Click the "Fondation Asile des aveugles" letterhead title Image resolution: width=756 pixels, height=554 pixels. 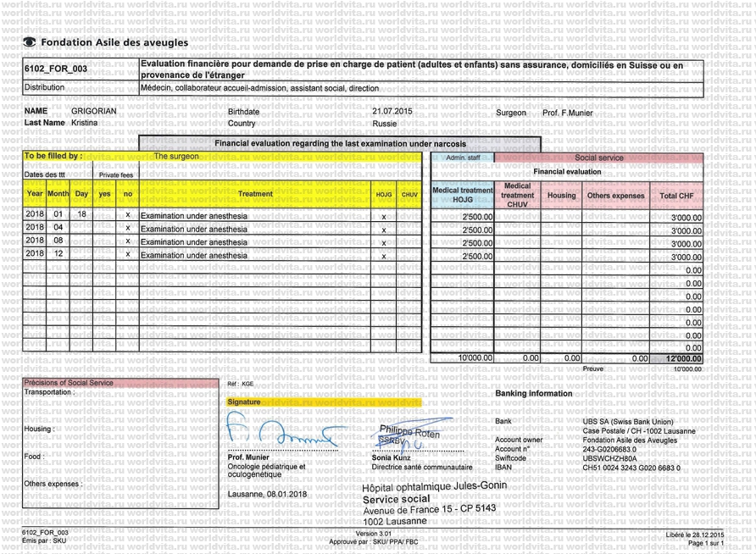click(114, 42)
